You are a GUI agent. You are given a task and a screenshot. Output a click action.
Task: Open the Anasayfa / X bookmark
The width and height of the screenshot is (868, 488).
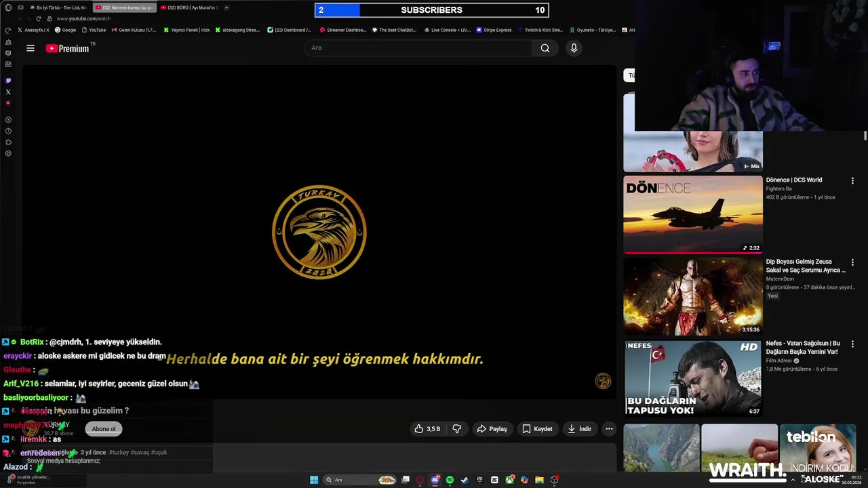tap(33, 30)
